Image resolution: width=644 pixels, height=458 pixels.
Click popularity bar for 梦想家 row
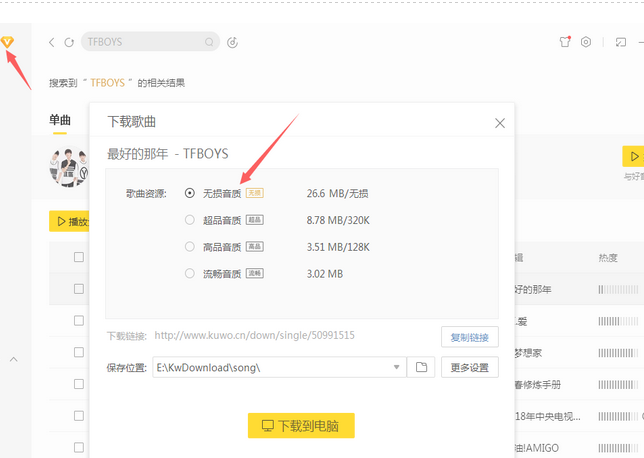618,353
